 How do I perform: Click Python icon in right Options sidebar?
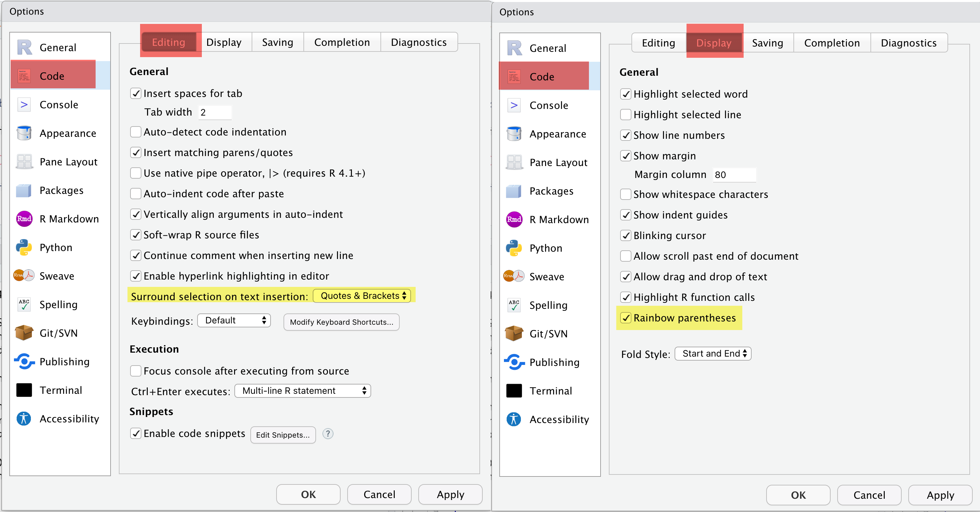point(514,248)
